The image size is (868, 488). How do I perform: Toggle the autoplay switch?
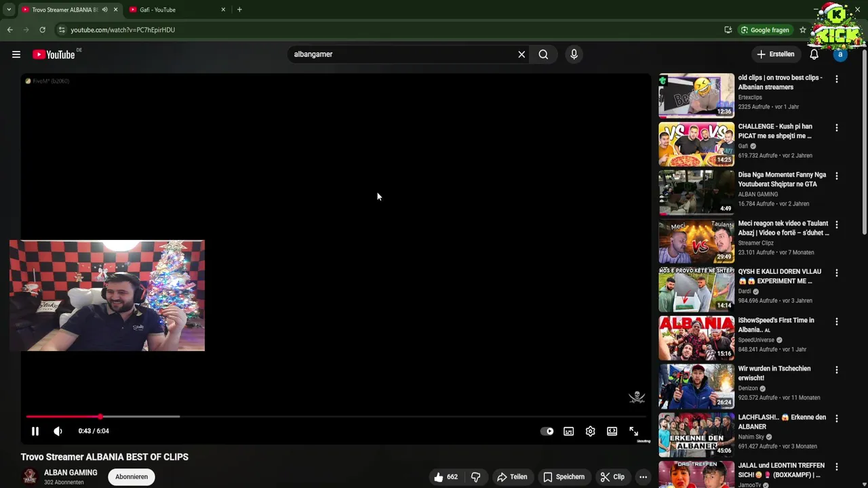click(x=547, y=431)
